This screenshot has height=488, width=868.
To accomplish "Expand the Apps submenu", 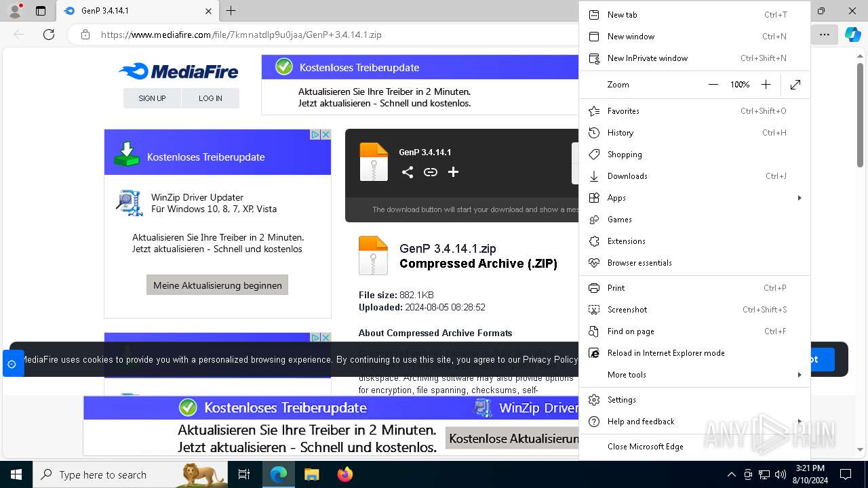I will coord(694,198).
